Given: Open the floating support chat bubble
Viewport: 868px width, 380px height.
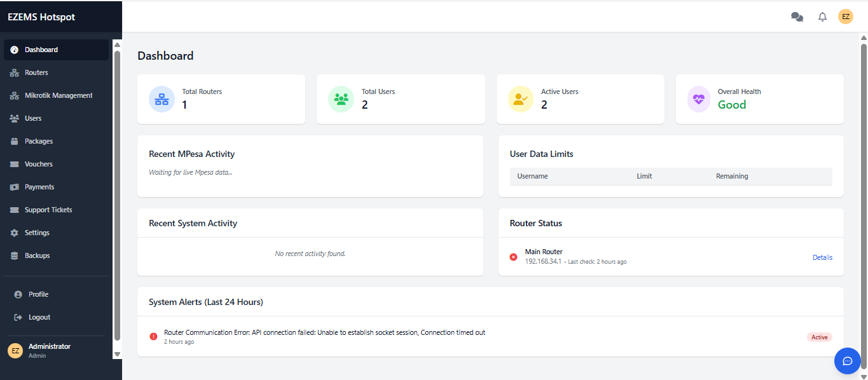Looking at the screenshot, I should pyautogui.click(x=847, y=361).
